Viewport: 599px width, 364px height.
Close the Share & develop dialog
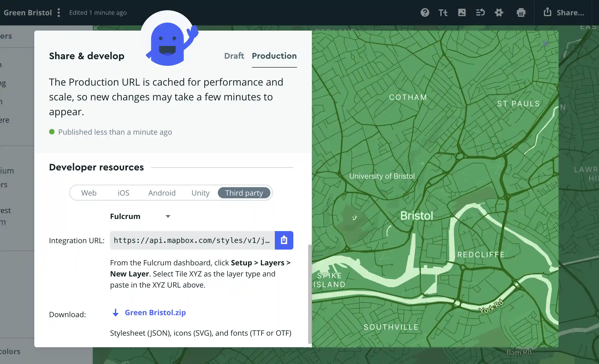coord(545,44)
